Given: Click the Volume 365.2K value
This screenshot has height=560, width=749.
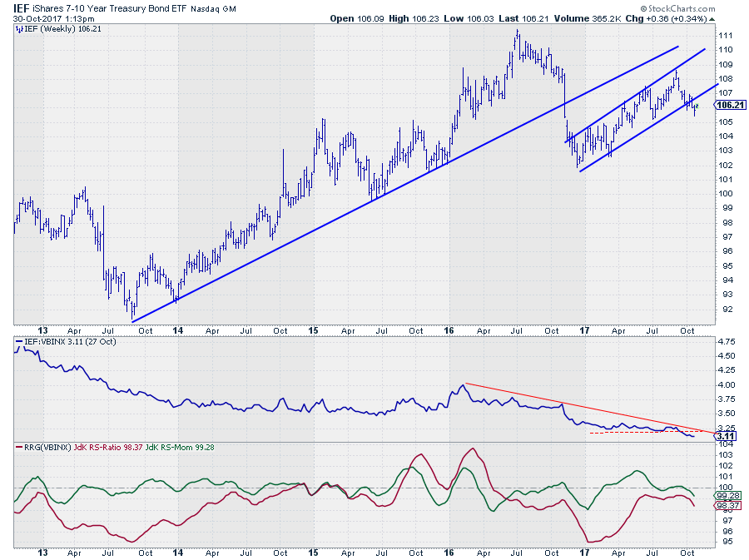Looking at the screenshot, I should coord(588,18).
